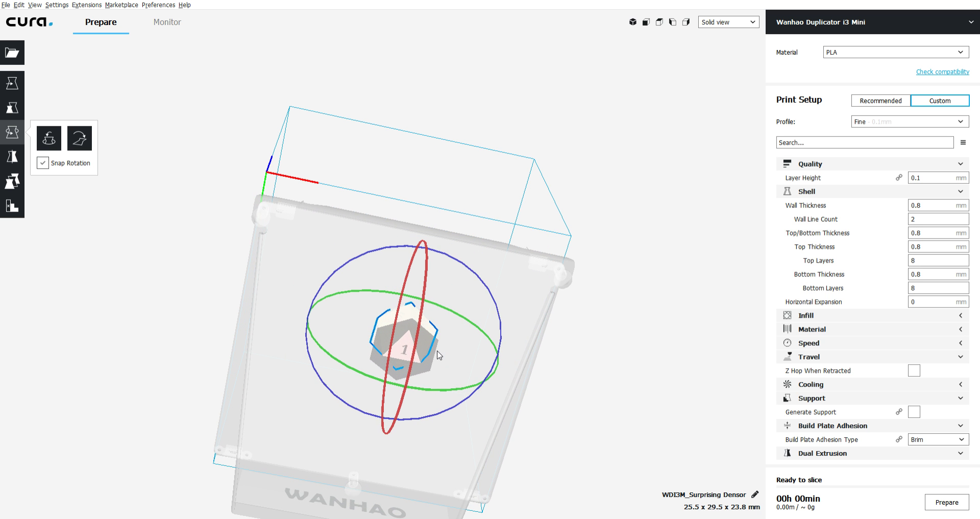Collapse the Quality section chevron

(960, 164)
